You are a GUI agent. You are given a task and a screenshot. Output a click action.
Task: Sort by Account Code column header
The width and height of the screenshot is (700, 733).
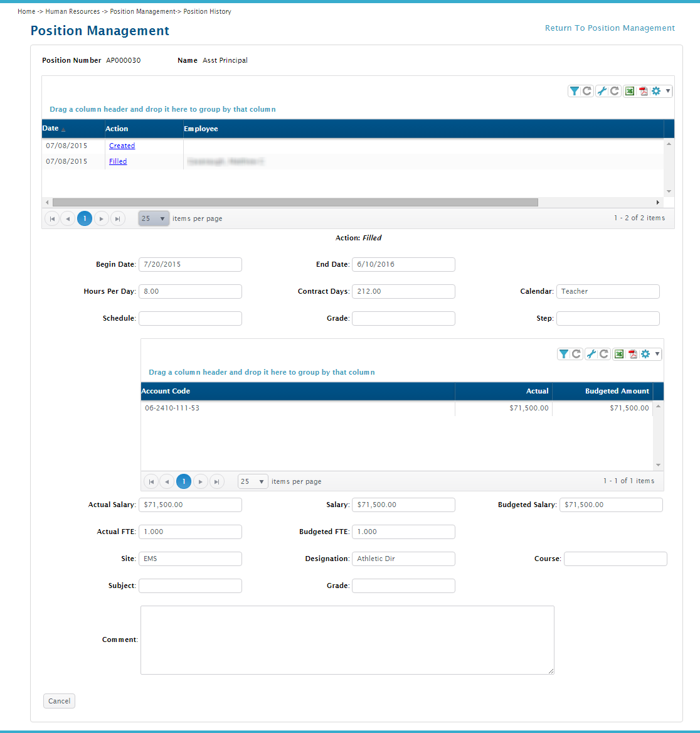[x=298, y=391]
